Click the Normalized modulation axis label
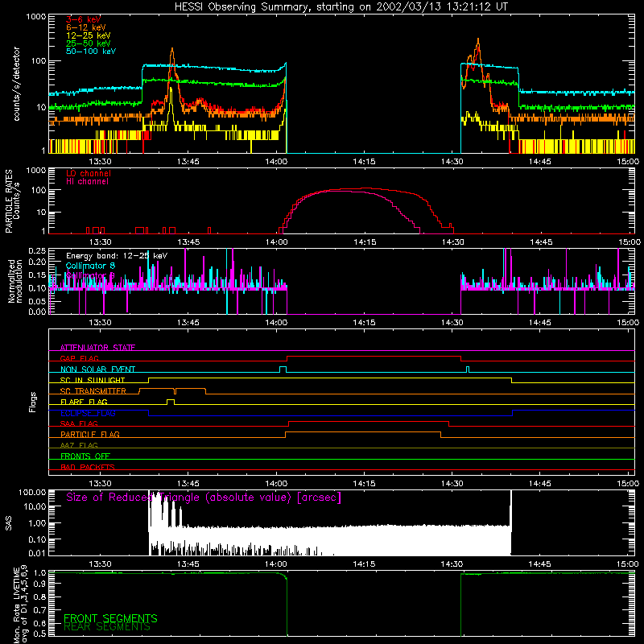The width and height of the screenshot is (644, 644). click(x=15, y=281)
